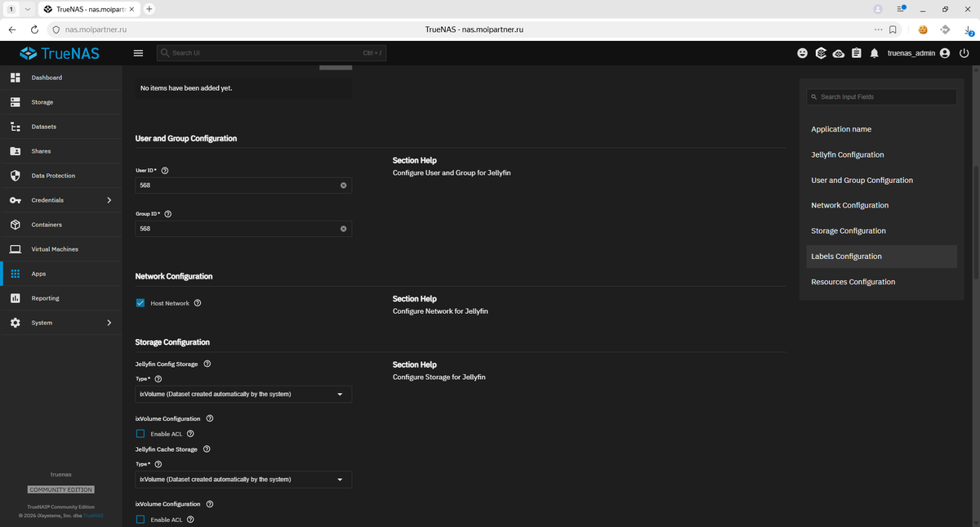
Task: Enable ACL for Jellyfin Cache Storage
Action: click(x=140, y=520)
